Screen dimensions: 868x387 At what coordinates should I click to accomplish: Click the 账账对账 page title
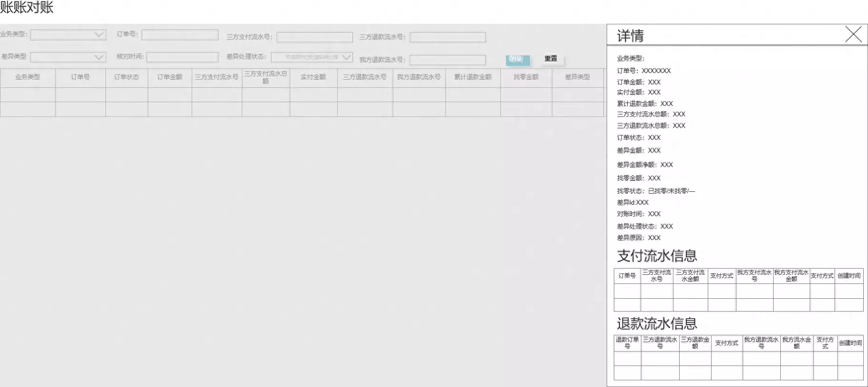(x=27, y=7)
